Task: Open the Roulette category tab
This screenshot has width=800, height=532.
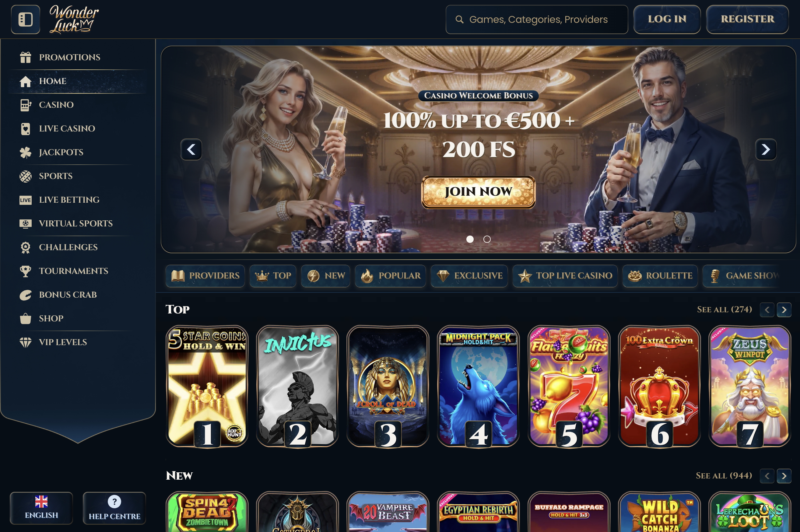Action: [x=660, y=276]
